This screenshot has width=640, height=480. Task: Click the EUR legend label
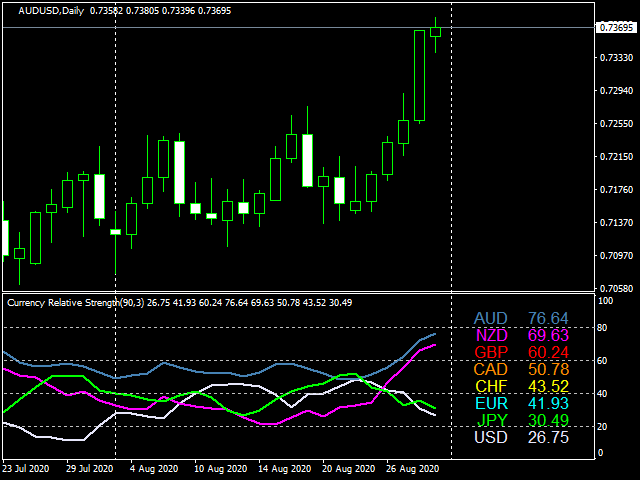point(491,403)
